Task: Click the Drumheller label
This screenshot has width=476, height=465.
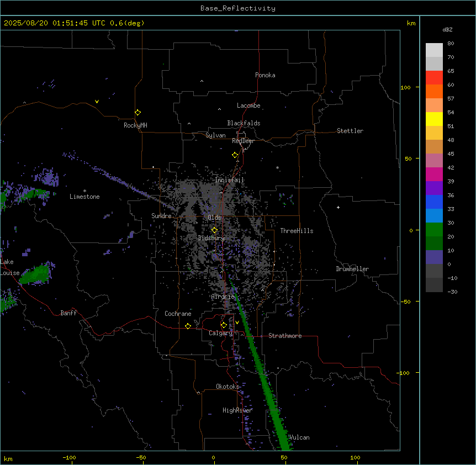Action: (x=352, y=269)
